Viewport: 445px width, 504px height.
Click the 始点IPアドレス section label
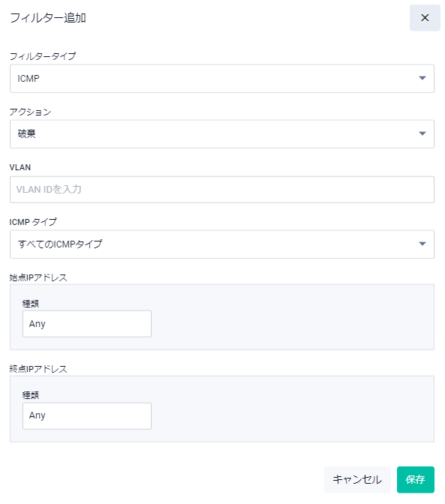(x=38, y=277)
